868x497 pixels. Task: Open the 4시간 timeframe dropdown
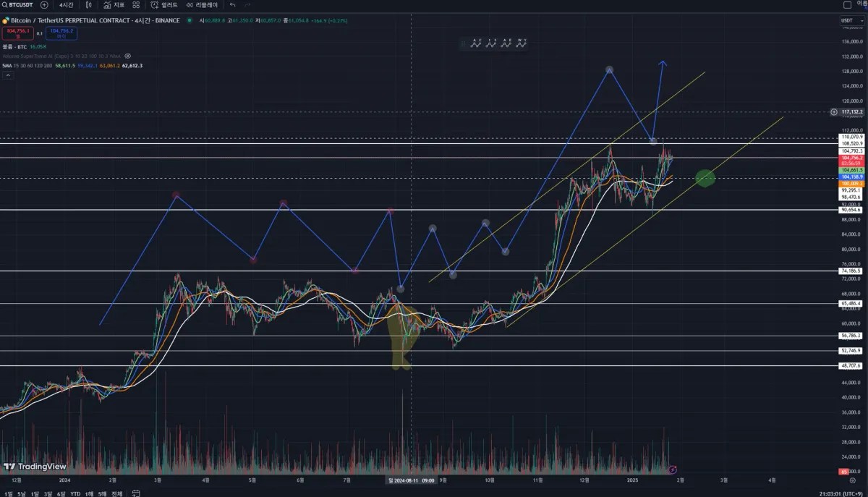click(x=66, y=4)
